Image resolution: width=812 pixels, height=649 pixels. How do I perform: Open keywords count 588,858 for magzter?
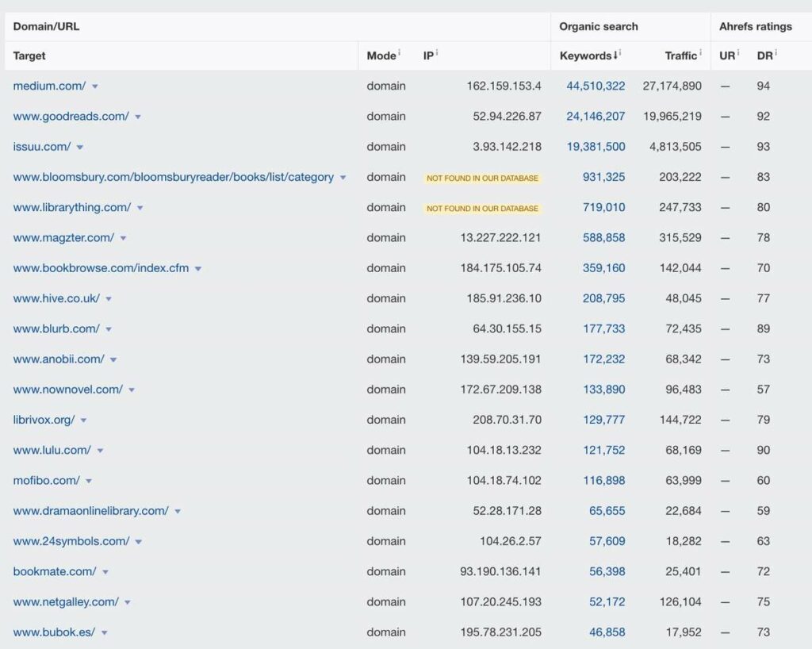(603, 238)
